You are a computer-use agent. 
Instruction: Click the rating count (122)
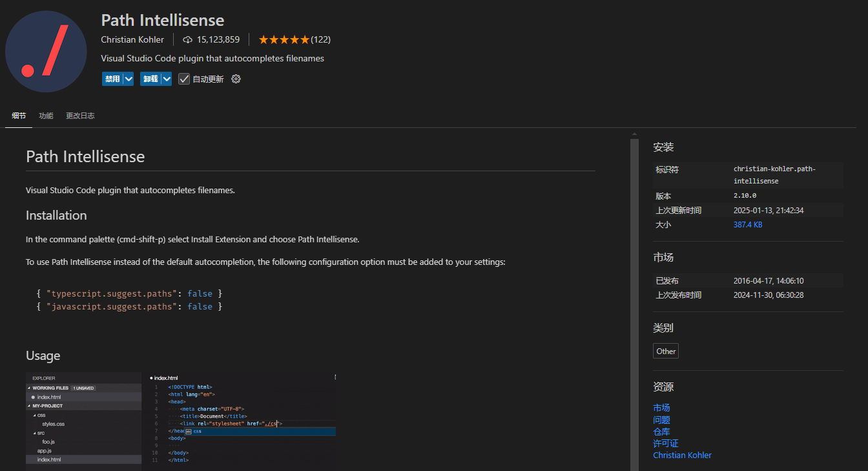coord(320,39)
